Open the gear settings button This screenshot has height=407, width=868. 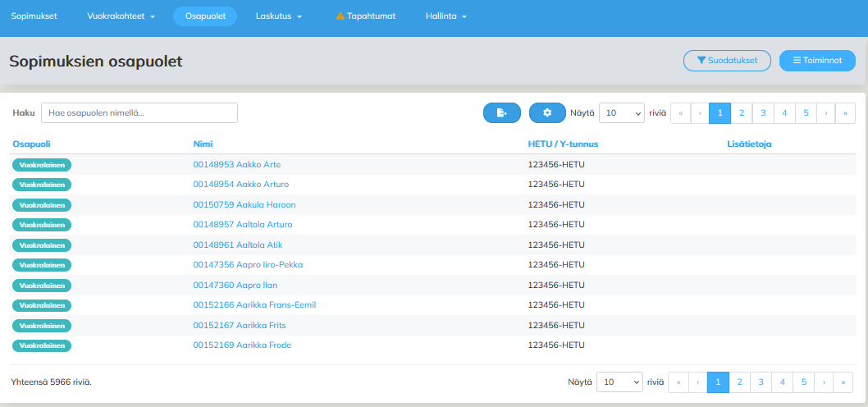547,113
